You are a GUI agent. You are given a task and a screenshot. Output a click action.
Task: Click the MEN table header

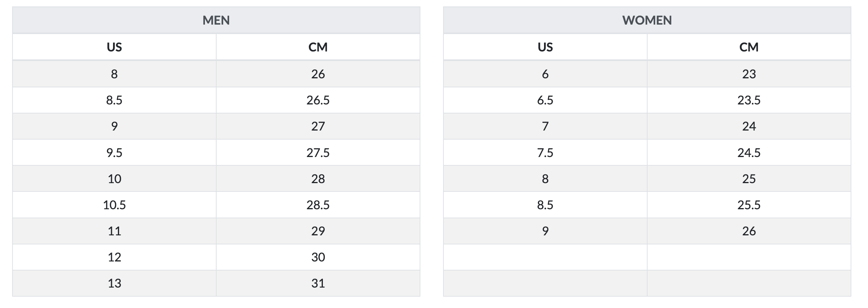point(216,20)
